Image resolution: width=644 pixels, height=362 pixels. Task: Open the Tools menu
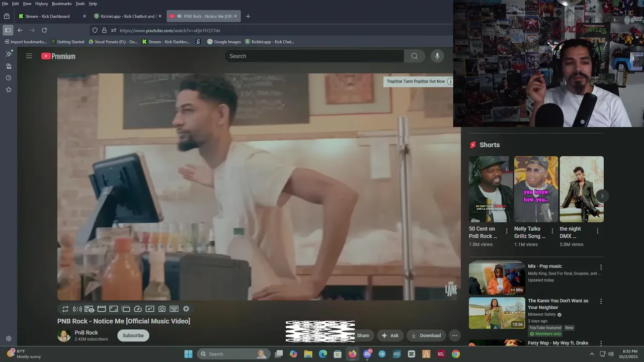click(x=80, y=4)
